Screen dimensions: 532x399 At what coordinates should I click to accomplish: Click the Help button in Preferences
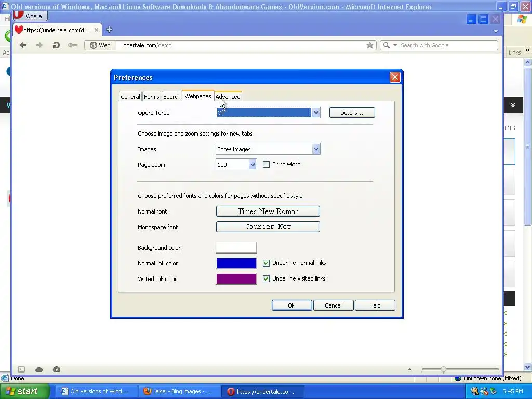[x=375, y=305]
